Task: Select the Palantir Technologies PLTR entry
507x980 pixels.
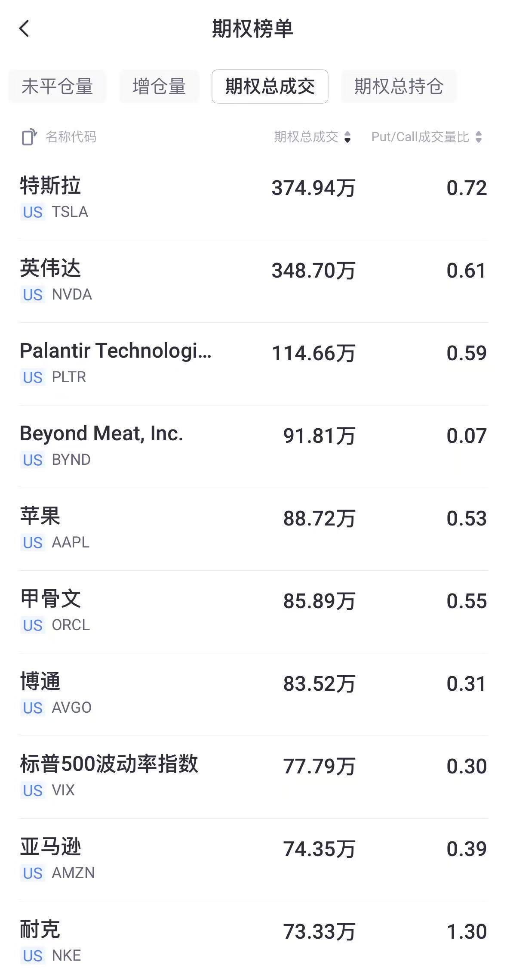Action: tap(253, 364)
